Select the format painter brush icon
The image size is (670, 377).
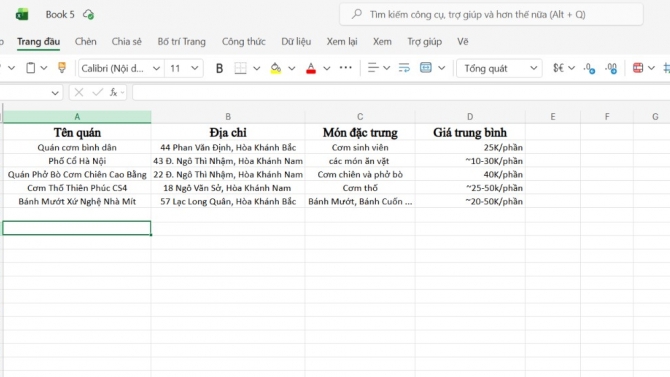point(62,68)
